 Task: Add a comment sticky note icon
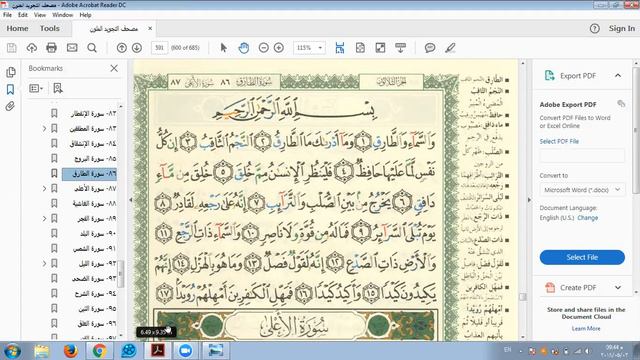point(430,48)
